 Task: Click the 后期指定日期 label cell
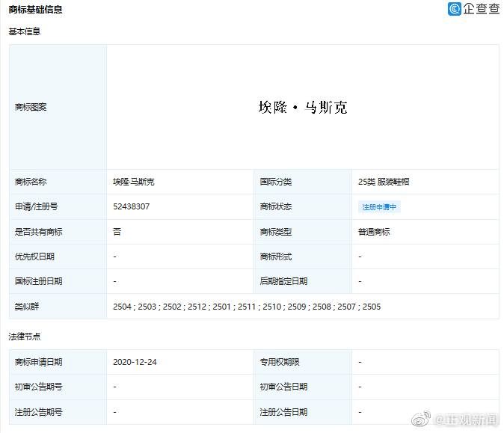(303, 281)
